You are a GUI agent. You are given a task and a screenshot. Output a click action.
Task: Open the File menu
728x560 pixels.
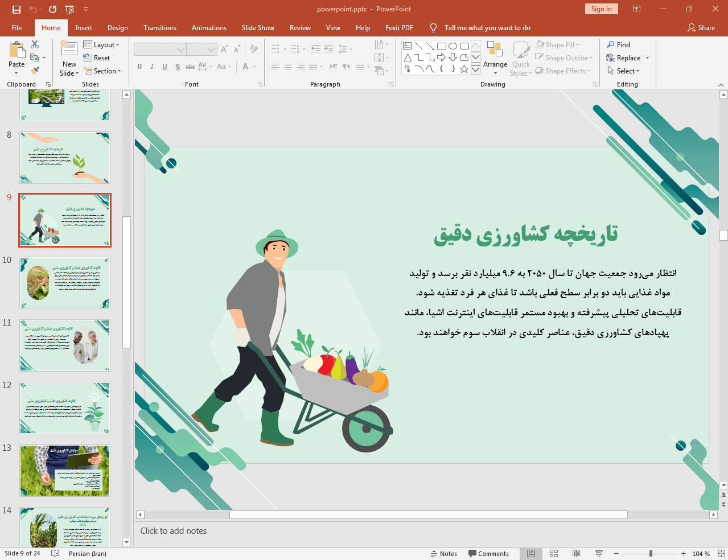click(17, 28)
